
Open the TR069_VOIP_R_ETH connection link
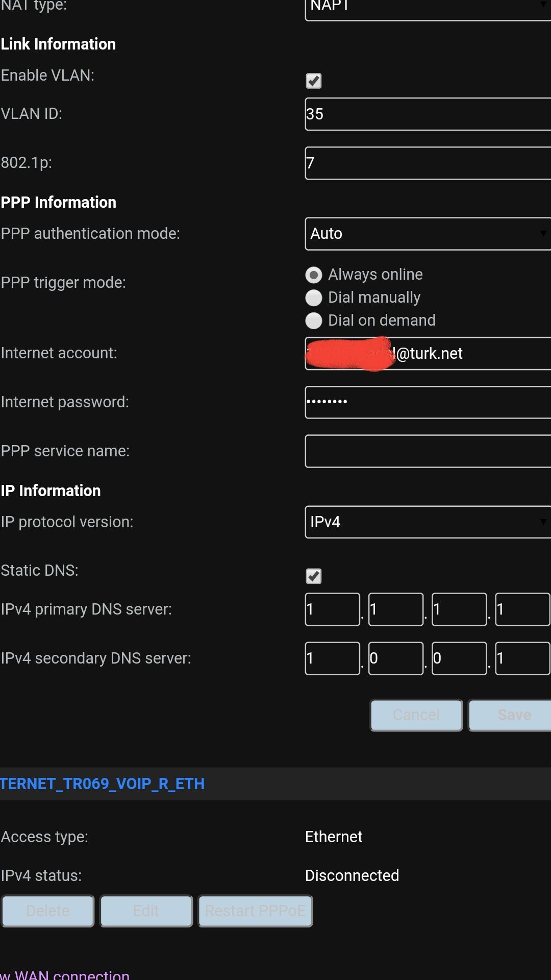coord(102,783)
